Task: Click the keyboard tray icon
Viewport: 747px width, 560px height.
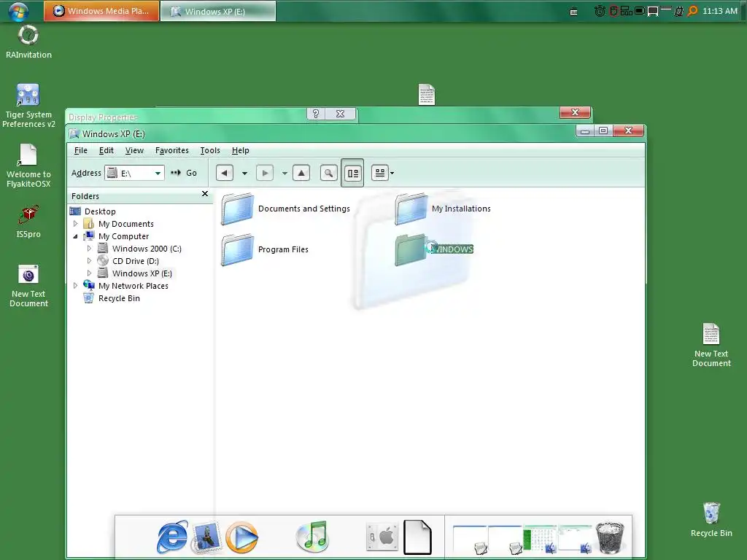Action: pyautogui.click(x=574, y=12)
